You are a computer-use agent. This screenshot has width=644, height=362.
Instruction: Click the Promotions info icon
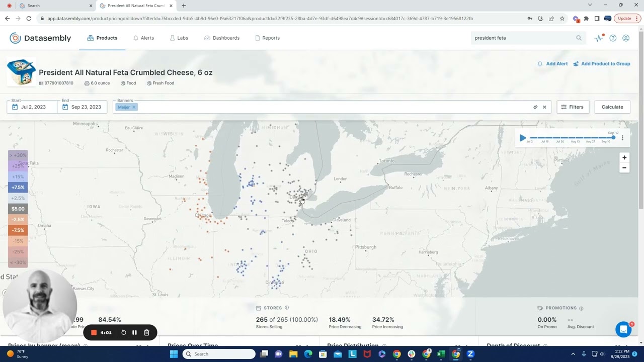581,308
